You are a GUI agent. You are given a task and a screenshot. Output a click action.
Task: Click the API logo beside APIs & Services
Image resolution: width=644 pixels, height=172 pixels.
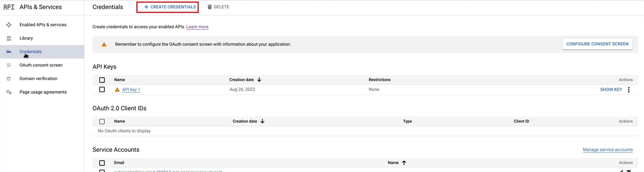click(9, 7)
